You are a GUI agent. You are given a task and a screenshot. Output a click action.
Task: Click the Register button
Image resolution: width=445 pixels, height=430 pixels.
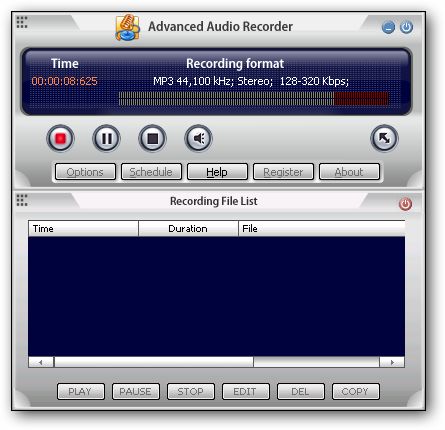(x=283, y=172)
